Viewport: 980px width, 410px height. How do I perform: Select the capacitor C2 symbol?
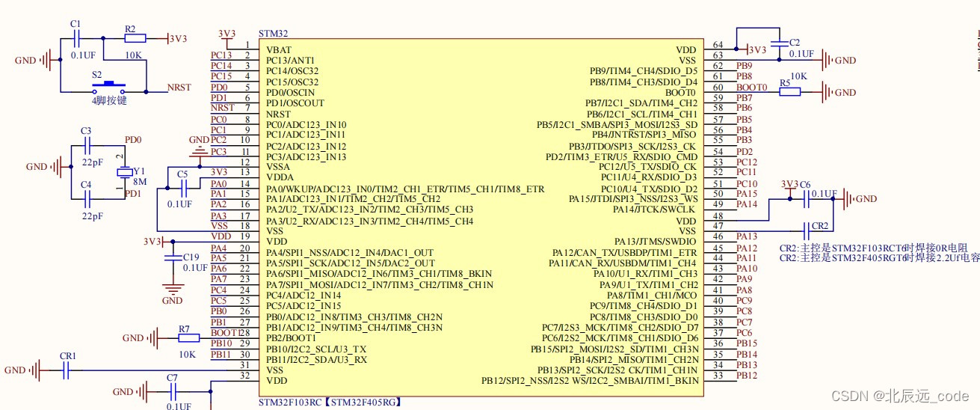click(779, 43)
